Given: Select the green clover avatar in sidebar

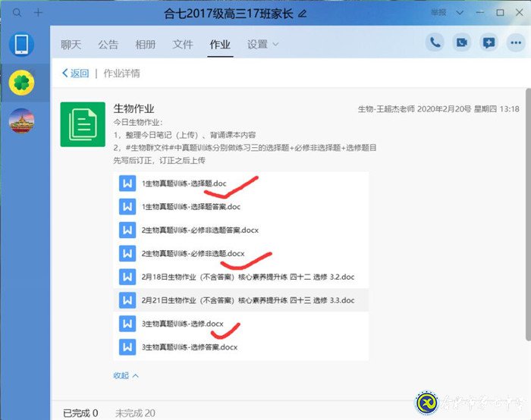Looking at the screenshot, I should (x=21, y=83).
